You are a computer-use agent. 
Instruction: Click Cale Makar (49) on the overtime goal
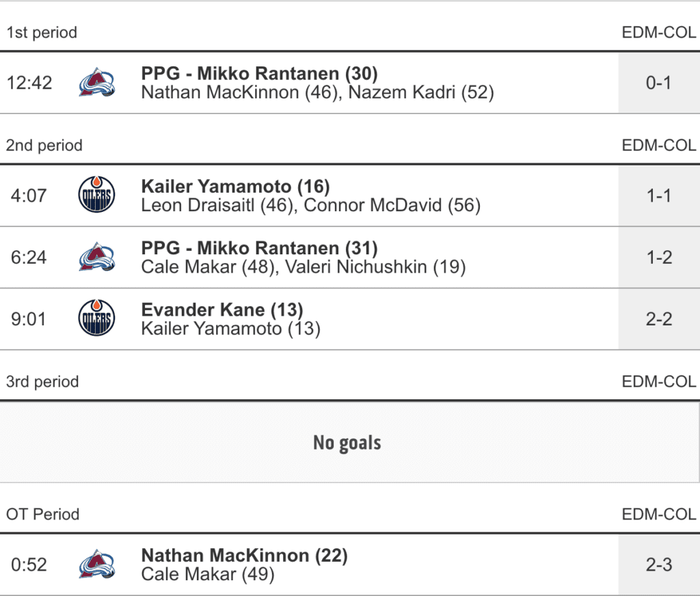point(207,574)
